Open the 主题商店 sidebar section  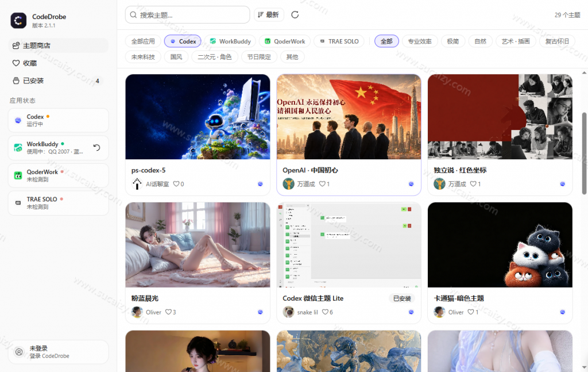tap(58, 45)
